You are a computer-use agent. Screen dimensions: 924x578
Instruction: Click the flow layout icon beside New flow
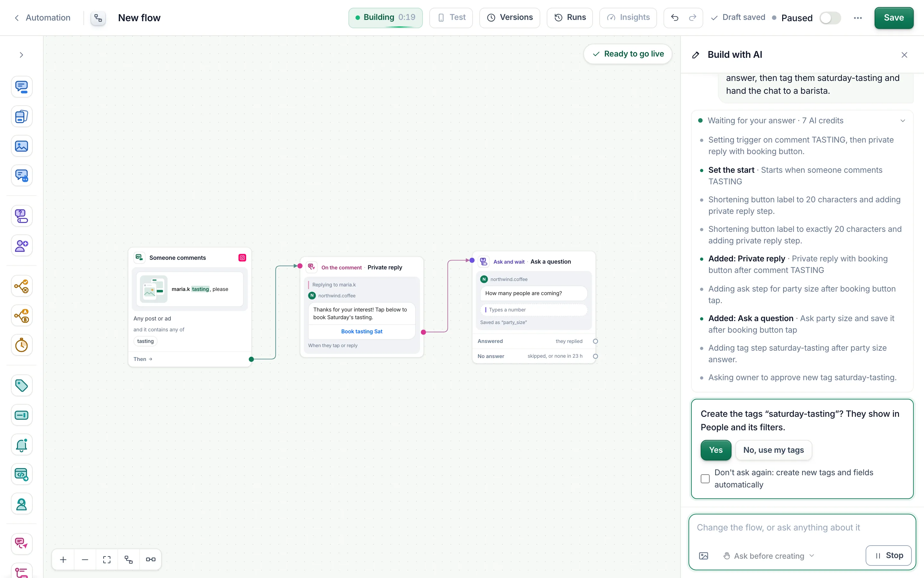pyautogui.click(x=98, y=18)
